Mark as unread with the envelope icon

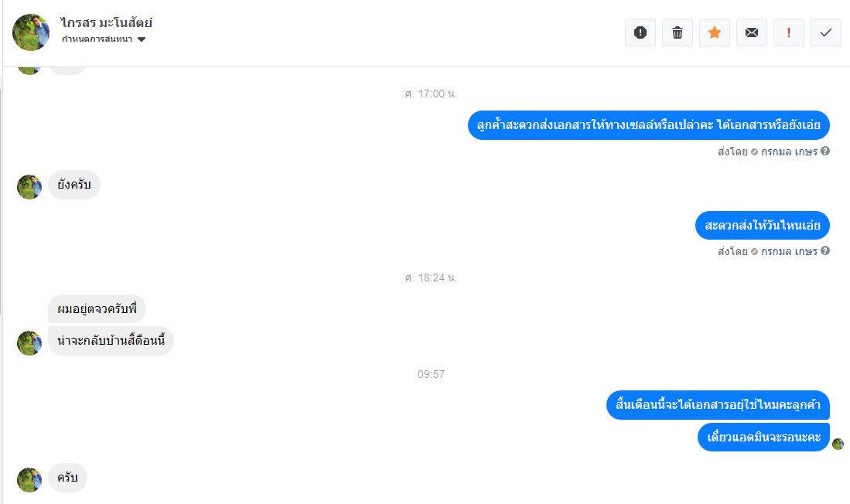pos(751,32)
